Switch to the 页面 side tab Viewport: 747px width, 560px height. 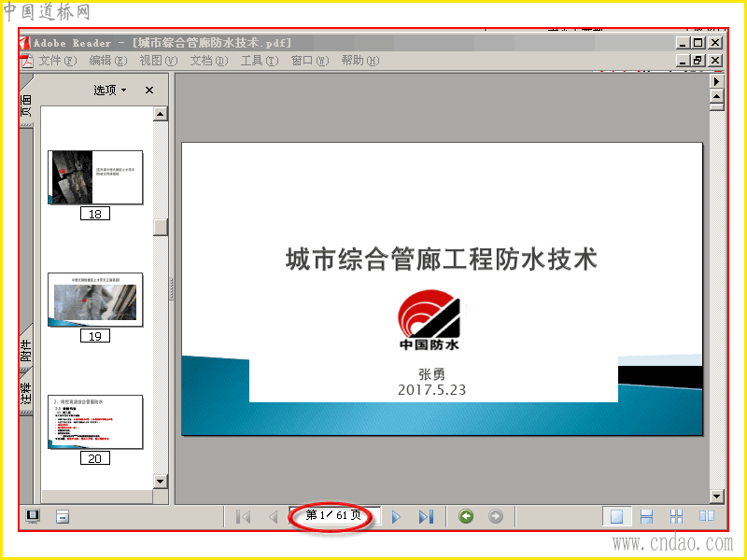pos(26,105)
